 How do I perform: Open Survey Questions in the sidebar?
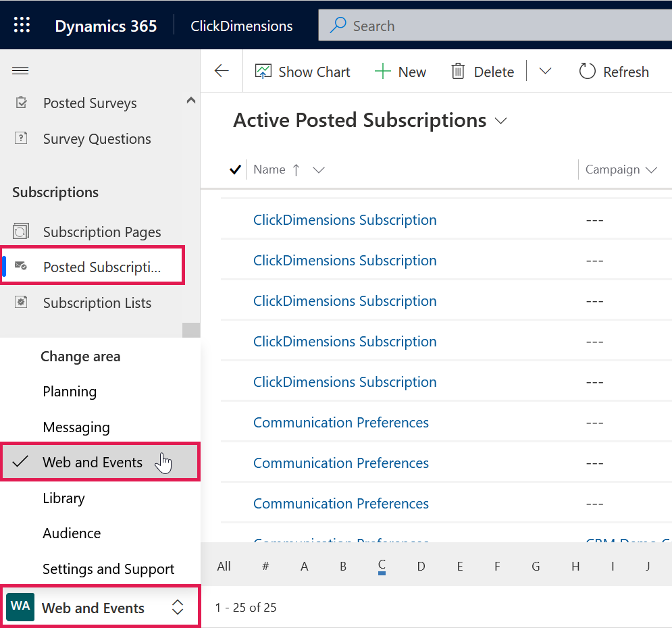click(97, 139)
